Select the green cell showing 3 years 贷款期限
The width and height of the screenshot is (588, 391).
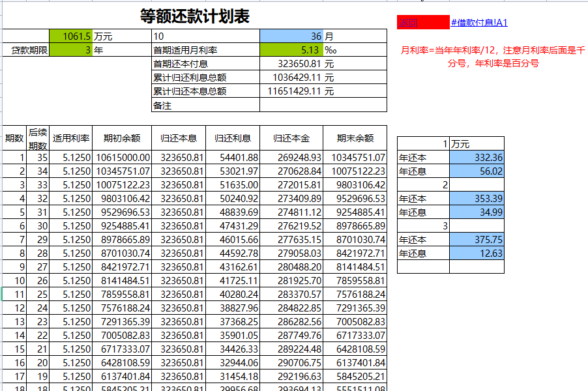(x=72, y=48)
